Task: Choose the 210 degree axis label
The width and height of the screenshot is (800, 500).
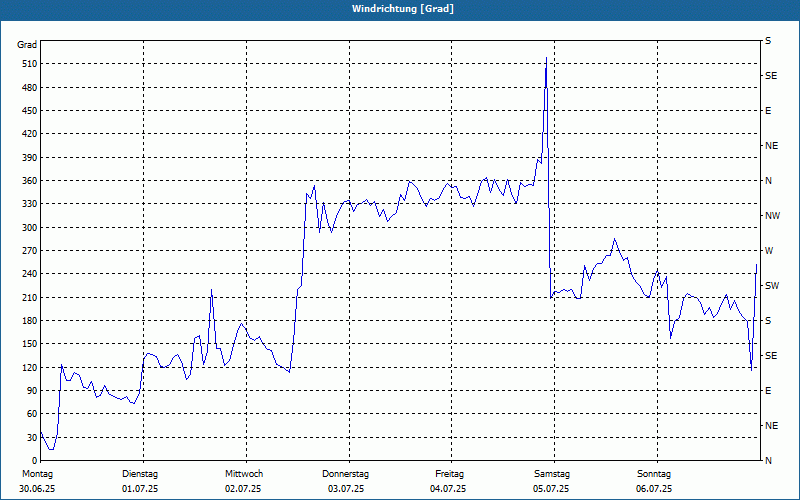Action: tap(30, 297)
